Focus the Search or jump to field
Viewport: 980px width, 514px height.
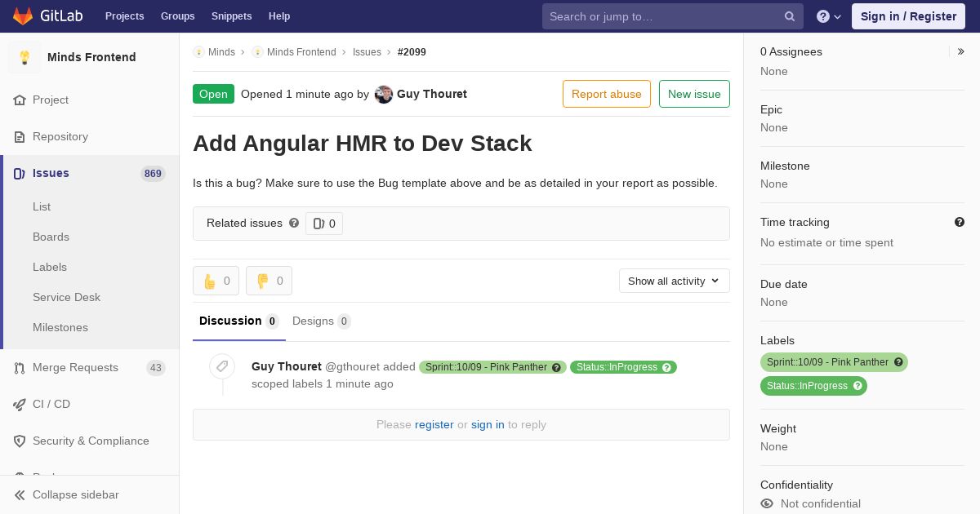pos(673,16)
